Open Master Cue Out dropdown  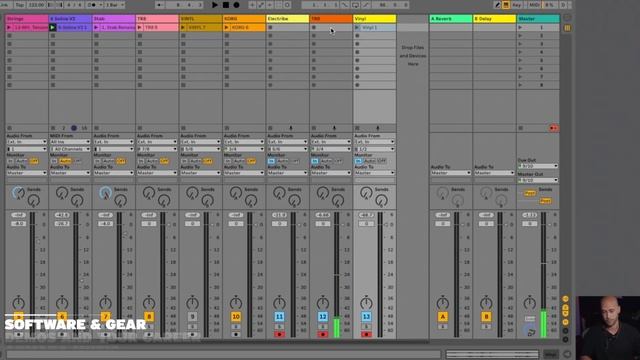pyautogui.click(x=538, y=167)
